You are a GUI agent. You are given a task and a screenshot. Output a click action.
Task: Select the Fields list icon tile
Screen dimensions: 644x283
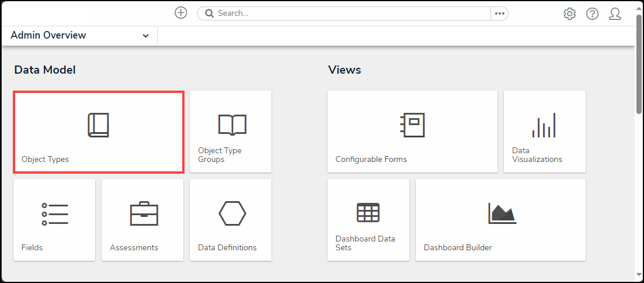point(54,220)
